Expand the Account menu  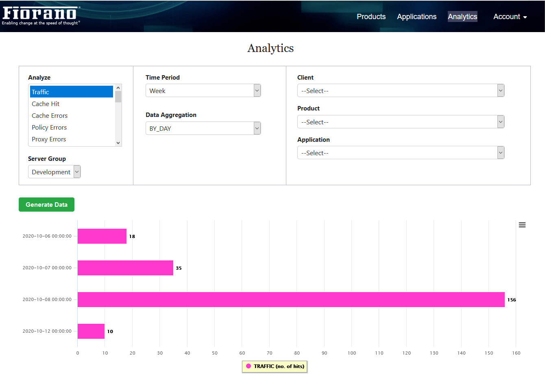coord(510,17)
